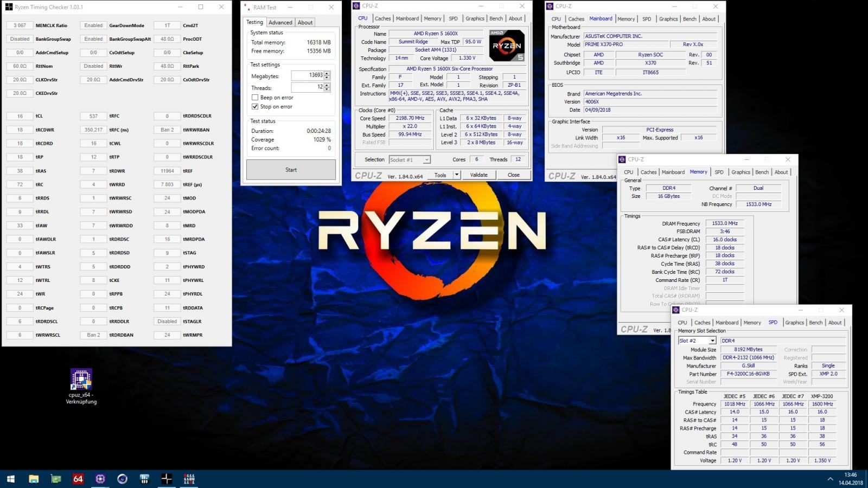The height and width of the screenshot is (488, 868).
Task: Select the PRIME X370-PRO model field
Action: (x=626, y=44)
